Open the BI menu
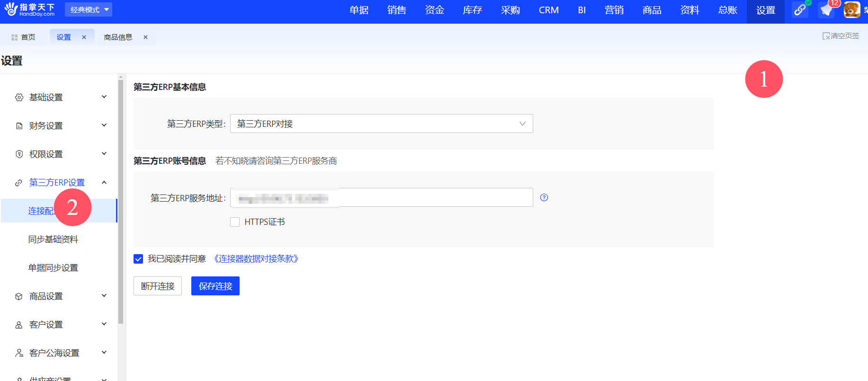The width and height of the screenshot is (868, 381). pos(582,10)
